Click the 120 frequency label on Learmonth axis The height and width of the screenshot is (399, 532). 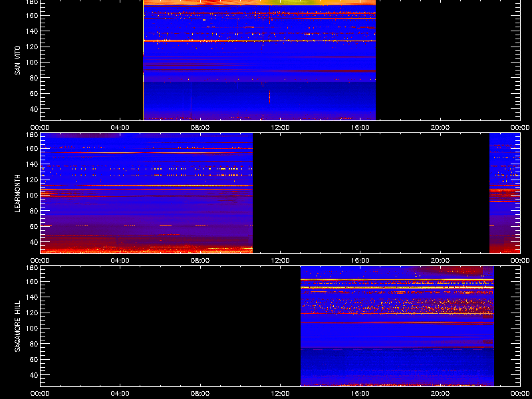tap(31, 180)
